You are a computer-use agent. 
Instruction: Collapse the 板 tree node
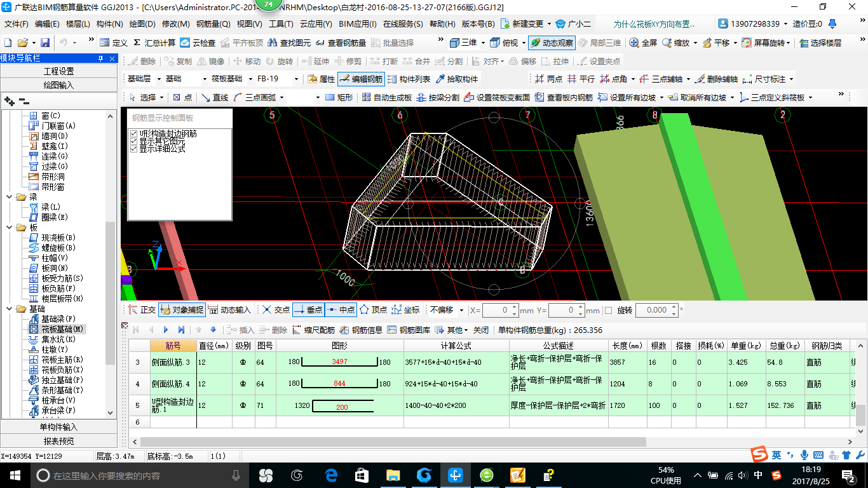pos(10,227)
